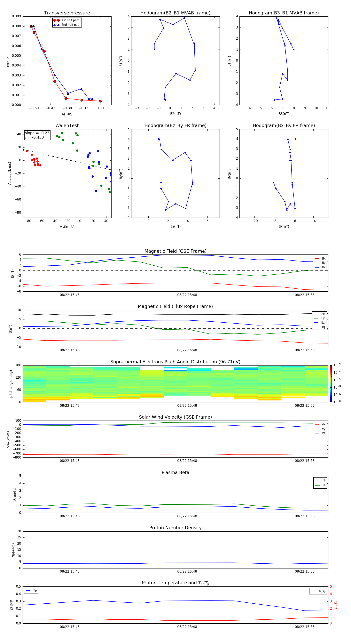Select the Bz legend entry in GSE panel
351x644 pixels.
point(320,267)
